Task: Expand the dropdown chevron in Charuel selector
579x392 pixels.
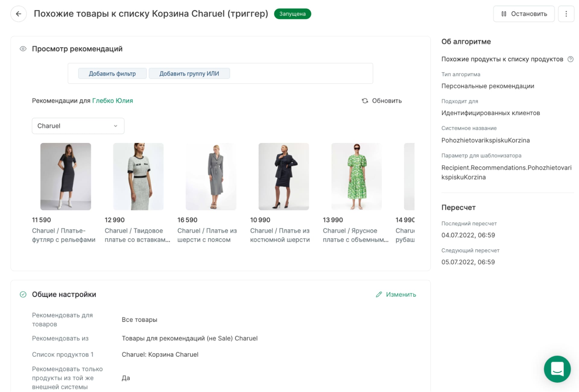Action: pos(115,126)
